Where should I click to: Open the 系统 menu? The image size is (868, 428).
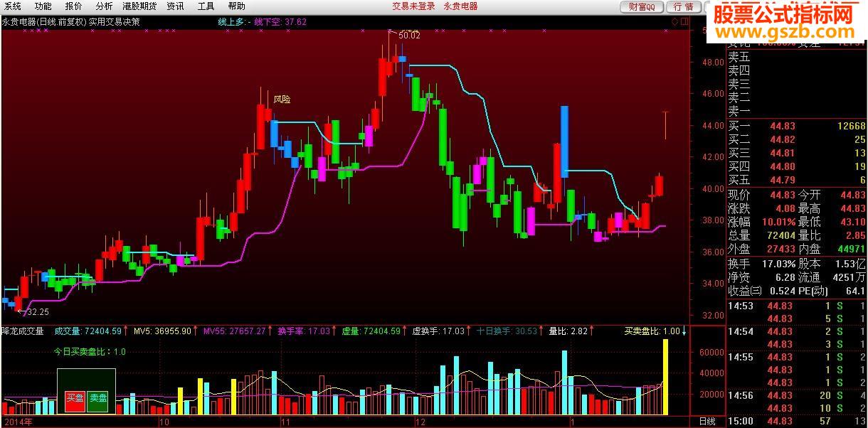click(x=13, y=6)
